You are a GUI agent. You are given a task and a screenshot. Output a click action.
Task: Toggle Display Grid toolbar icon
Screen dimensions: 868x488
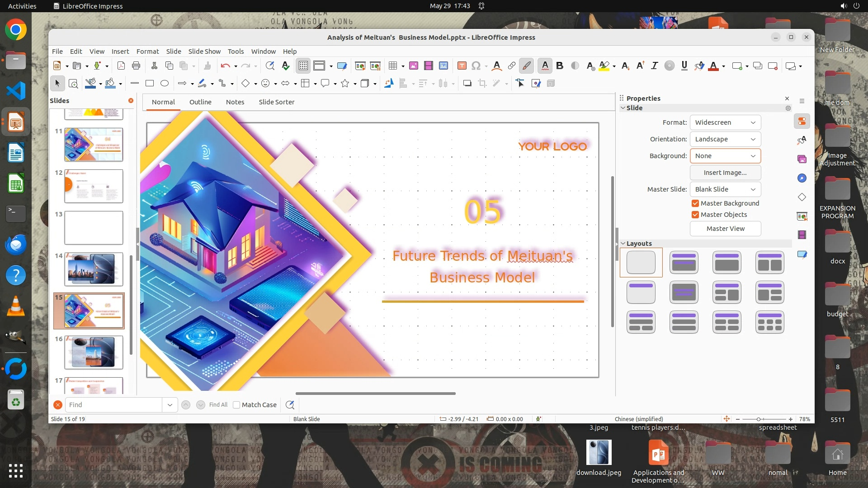(x=303, y=66)
